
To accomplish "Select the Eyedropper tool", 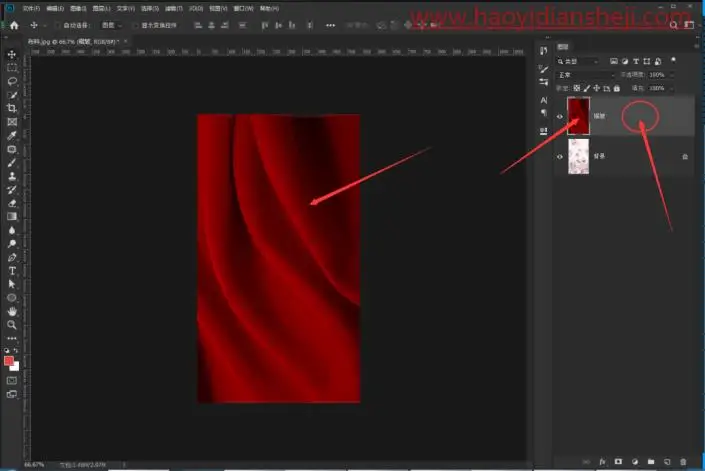I will pyautogui.click(x=12, y=135).
